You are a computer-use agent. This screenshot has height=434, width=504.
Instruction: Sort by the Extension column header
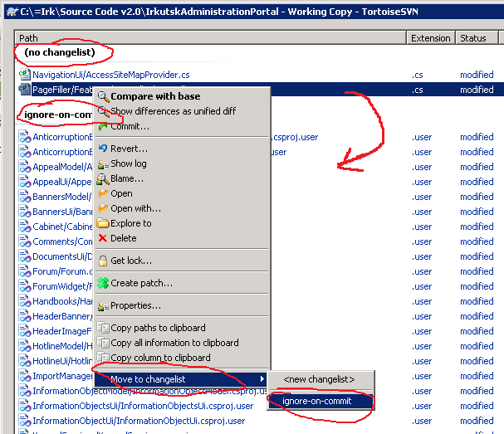click(x=430, y=38)
